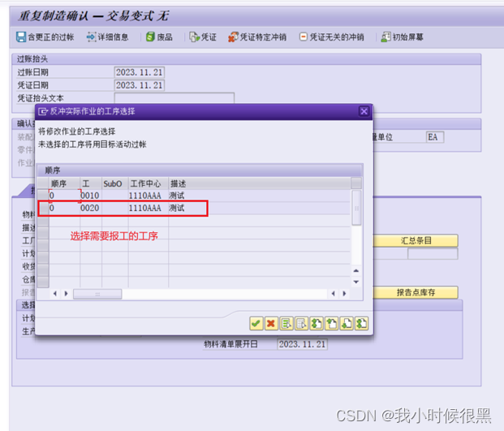Click the 物料清单展开日 date field
504x431 pixels.
point(302,344)
